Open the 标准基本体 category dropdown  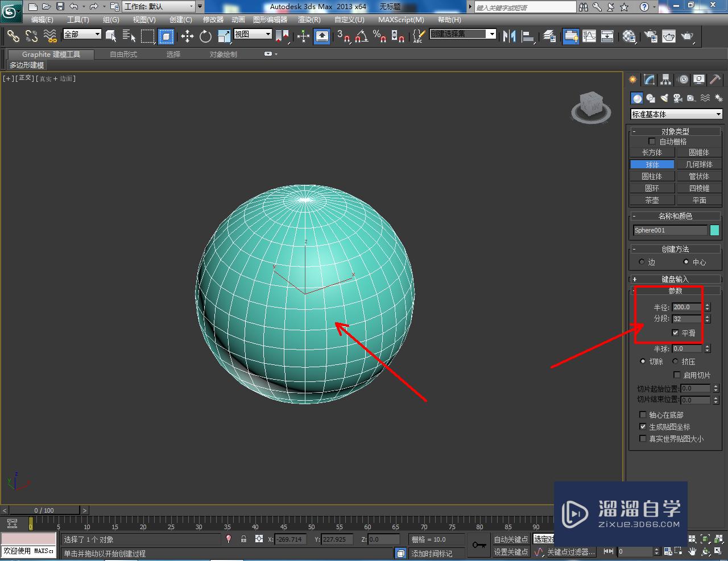click(676, 114)
